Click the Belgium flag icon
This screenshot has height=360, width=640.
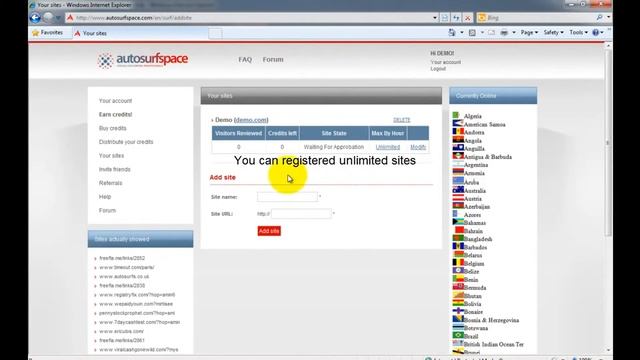pyautogui.click(x=458, y=262)
